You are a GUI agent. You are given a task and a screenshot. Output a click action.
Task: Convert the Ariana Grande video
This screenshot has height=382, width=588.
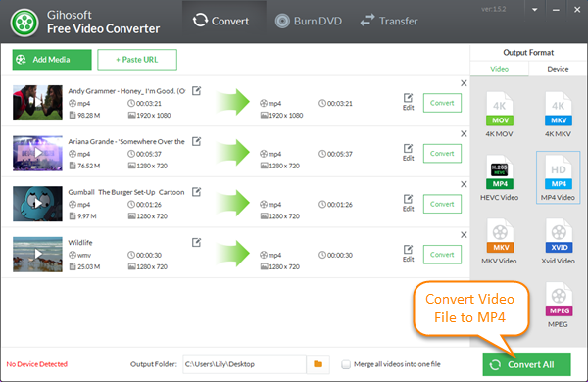pyautogui.click(x=442, y=154)
